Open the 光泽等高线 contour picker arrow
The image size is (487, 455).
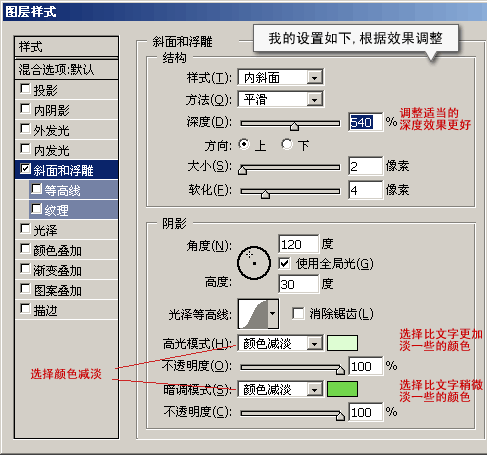[x=273, y=314]
